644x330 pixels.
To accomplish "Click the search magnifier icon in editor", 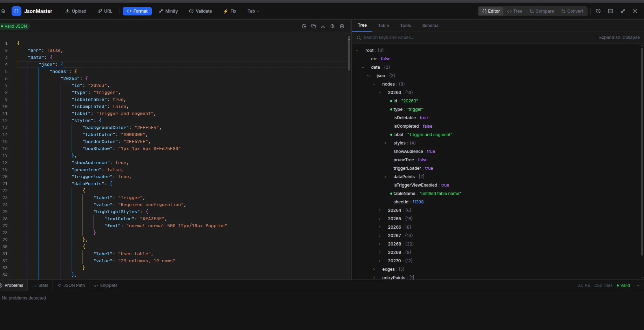I will point(332,26).
